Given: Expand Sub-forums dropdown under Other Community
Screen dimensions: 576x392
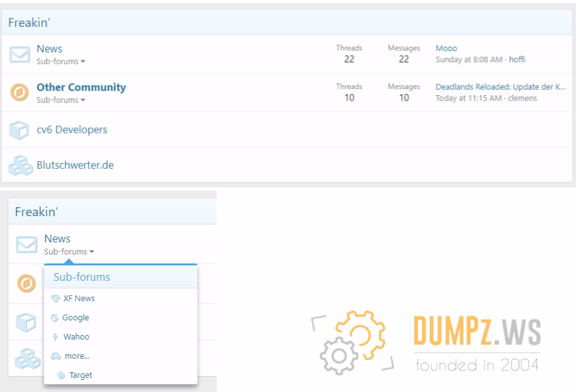Looking at the screenshot, I should tap(61, 100).
